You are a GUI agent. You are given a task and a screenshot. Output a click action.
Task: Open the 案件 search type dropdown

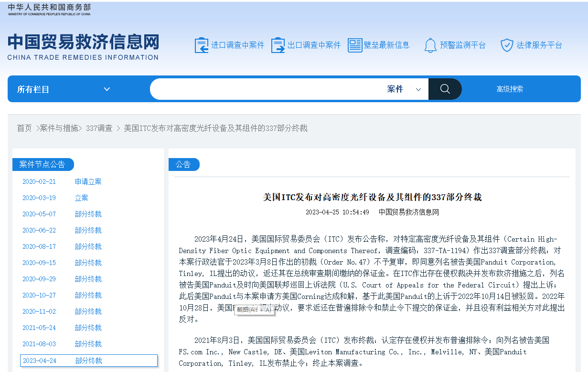404,89
